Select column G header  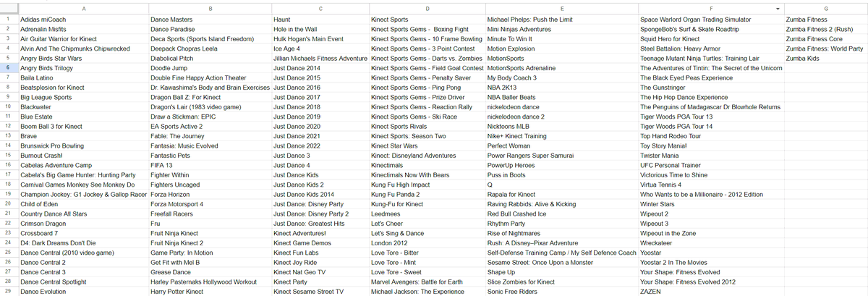point(825,9)
